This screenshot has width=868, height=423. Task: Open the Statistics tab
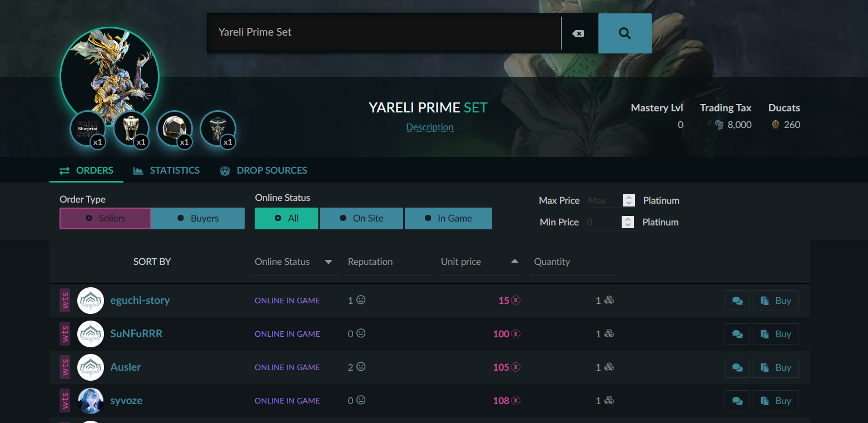[166, 170]
